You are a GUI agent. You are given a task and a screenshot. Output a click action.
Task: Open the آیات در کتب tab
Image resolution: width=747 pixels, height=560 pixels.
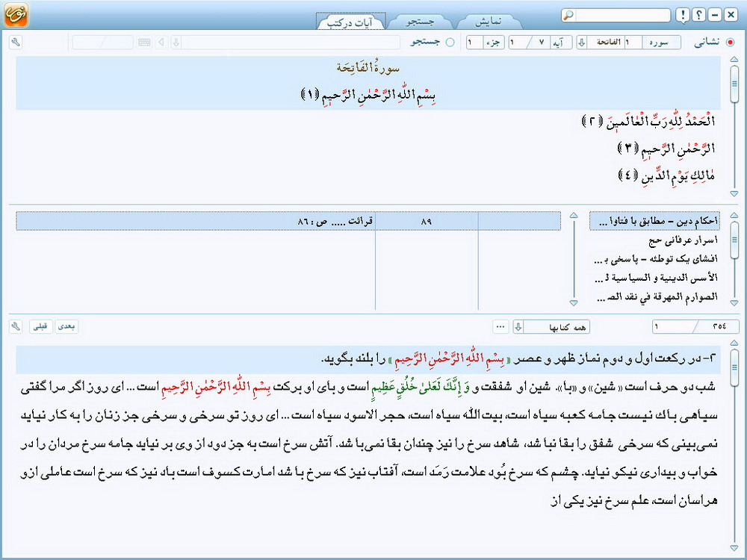pyautogui.click(x=350, y=22)
